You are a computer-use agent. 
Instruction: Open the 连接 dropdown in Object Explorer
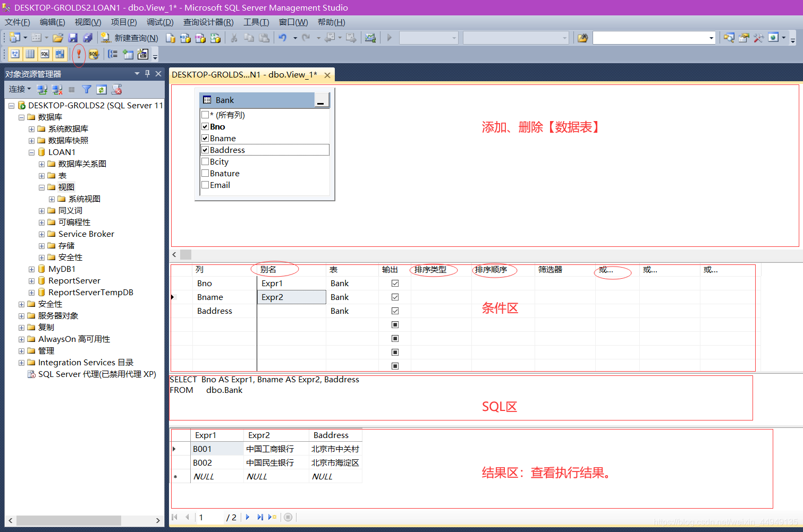(20, 89)
